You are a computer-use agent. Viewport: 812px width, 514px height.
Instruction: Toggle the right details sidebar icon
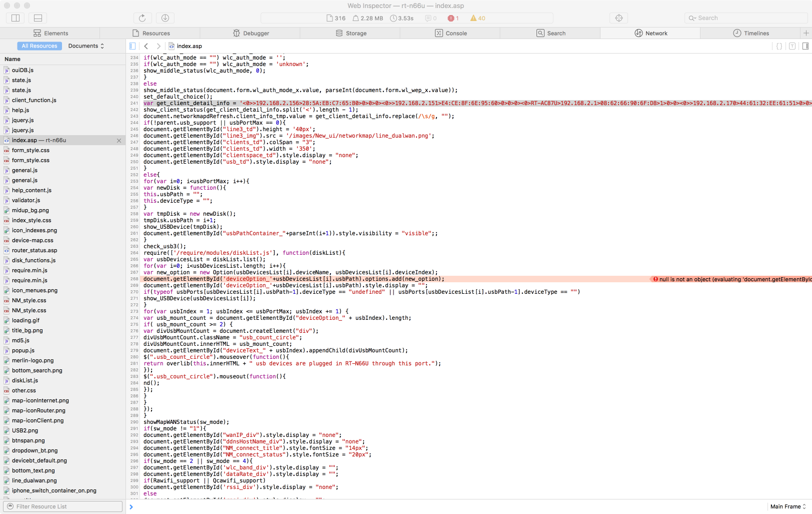coord(805,46)
